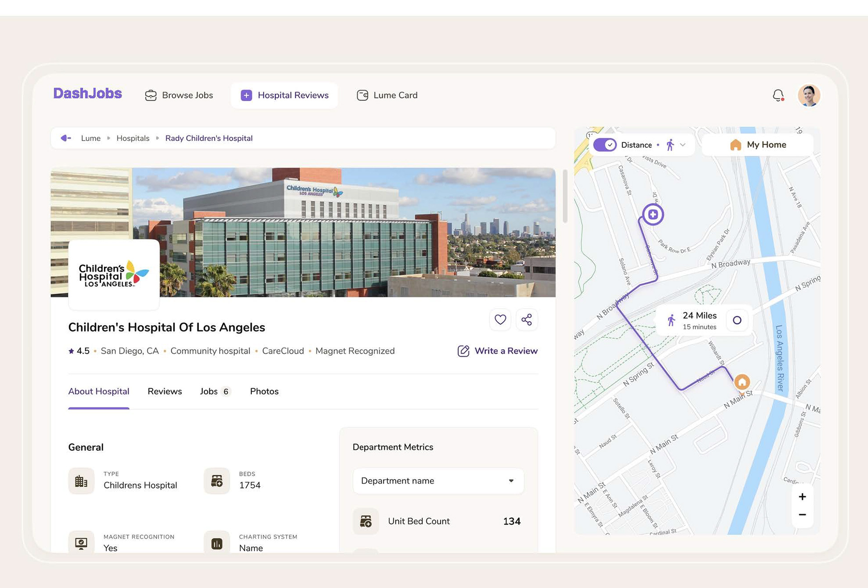
Task: Click the Magnet Recognition icon
Action: 81,542
